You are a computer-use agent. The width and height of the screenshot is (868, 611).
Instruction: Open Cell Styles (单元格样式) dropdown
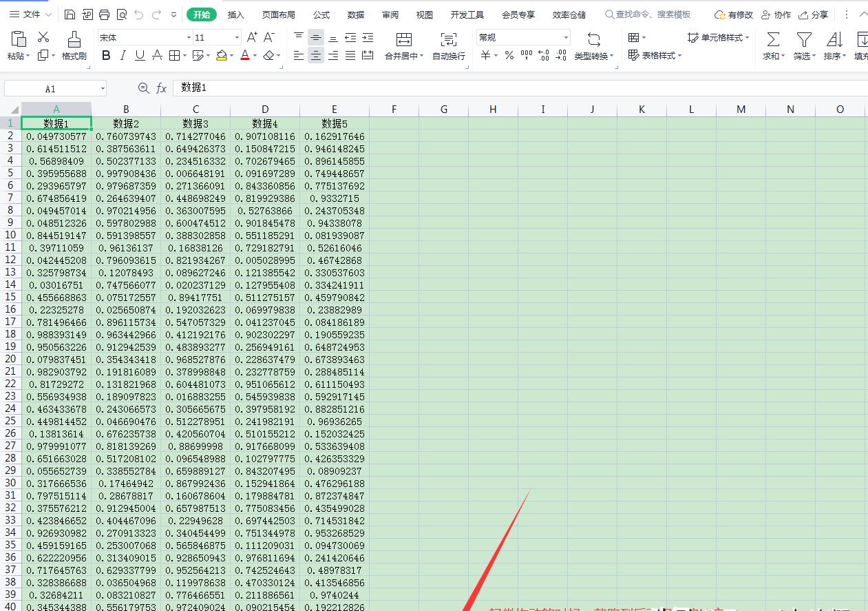(x=719, y=37)
